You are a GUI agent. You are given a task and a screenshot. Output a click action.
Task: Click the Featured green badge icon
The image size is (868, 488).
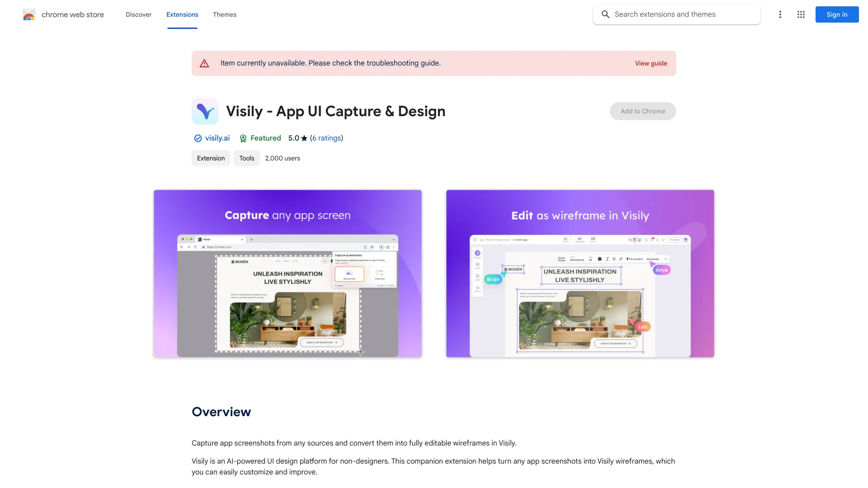[x=243, y=138]
